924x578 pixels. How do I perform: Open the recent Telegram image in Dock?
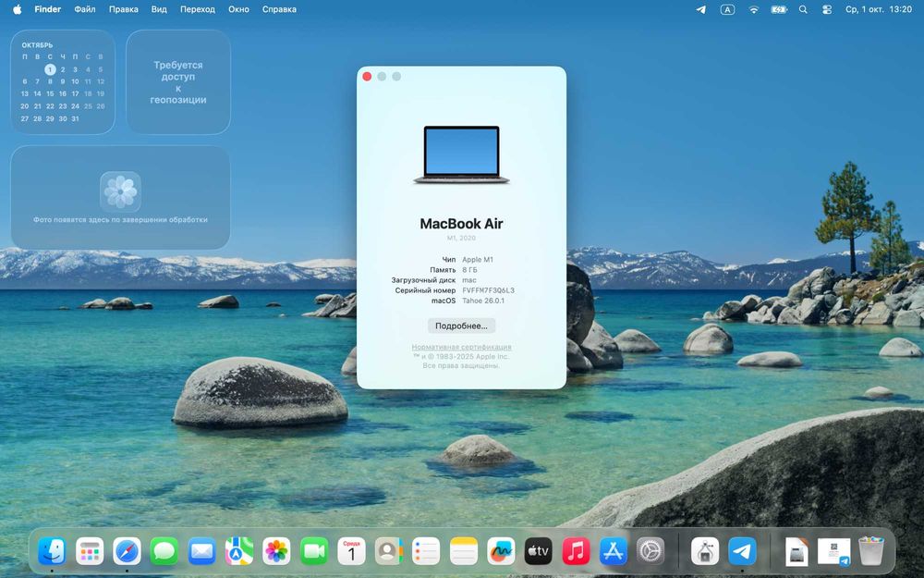click(x=833, y=551)
